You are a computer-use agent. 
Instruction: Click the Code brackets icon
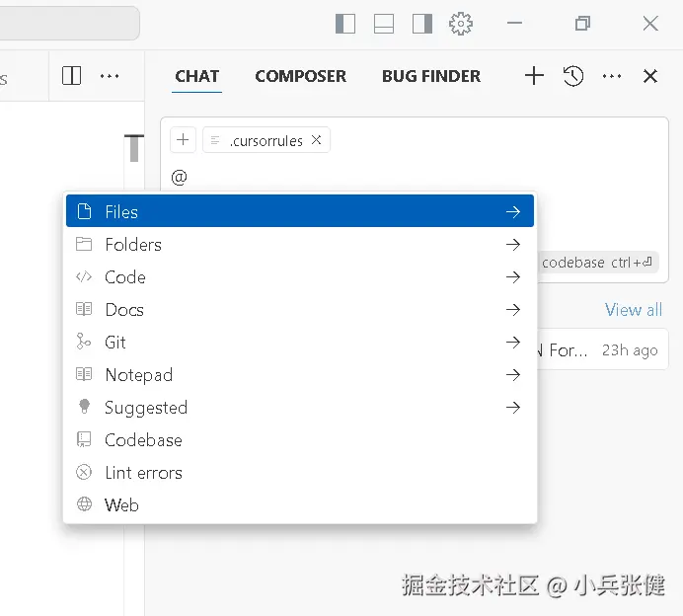click(84, 276)
